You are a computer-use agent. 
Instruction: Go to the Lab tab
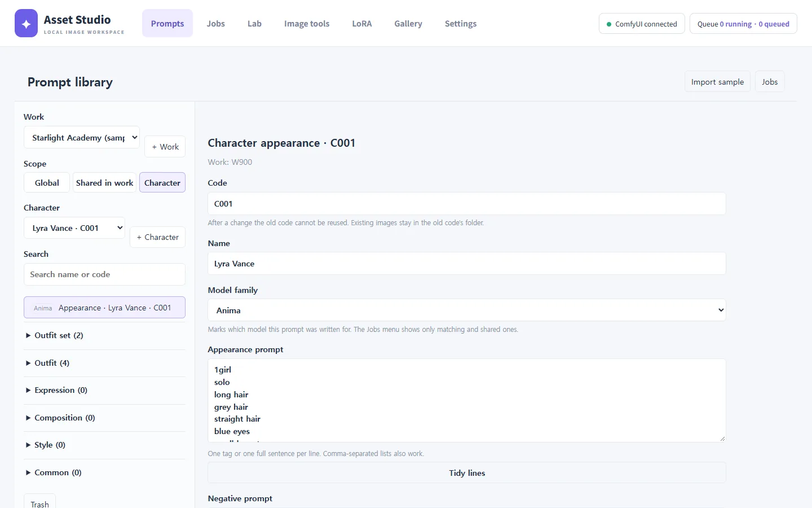(x=254, y=23)
